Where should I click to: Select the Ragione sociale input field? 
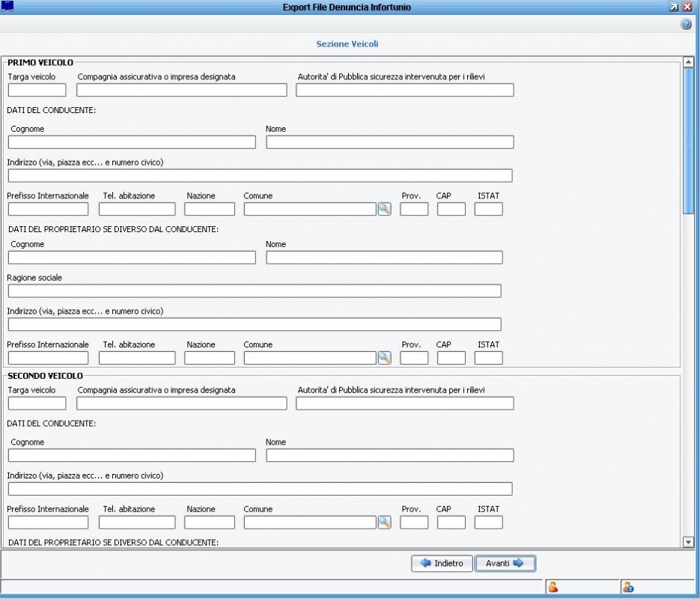[255, 291]
